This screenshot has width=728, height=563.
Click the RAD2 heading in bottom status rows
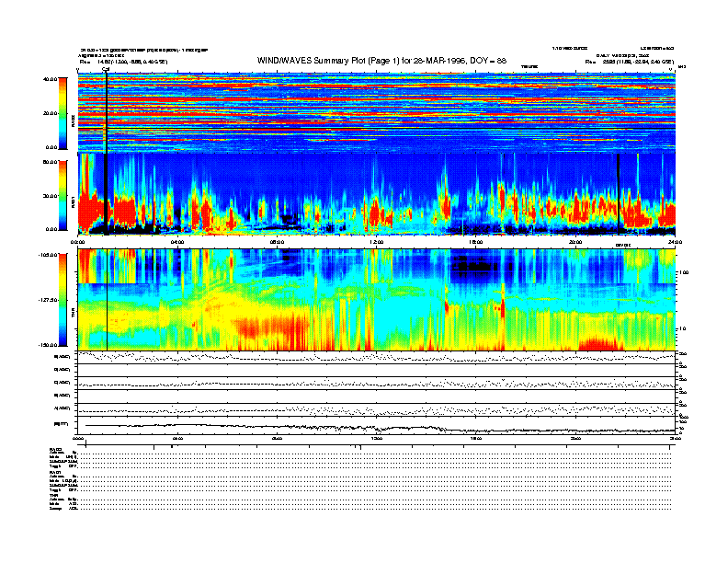point(56,450)
